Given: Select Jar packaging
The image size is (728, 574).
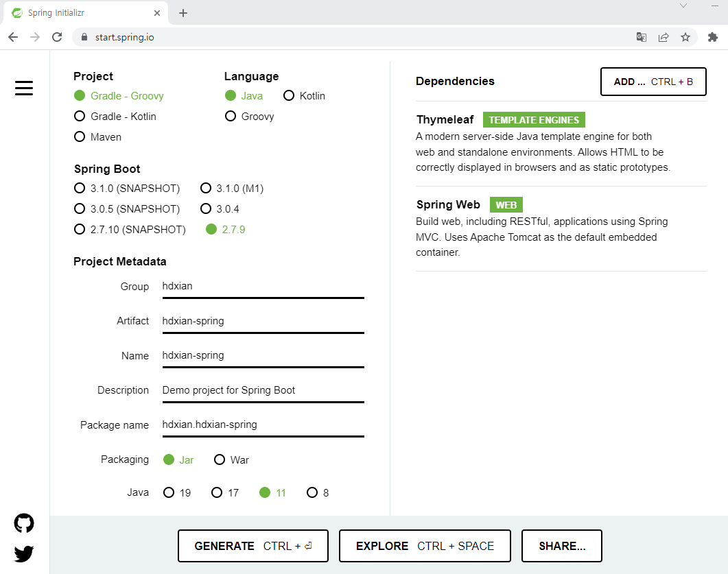Looking at the screenshot, I should (x=179, y=460).
